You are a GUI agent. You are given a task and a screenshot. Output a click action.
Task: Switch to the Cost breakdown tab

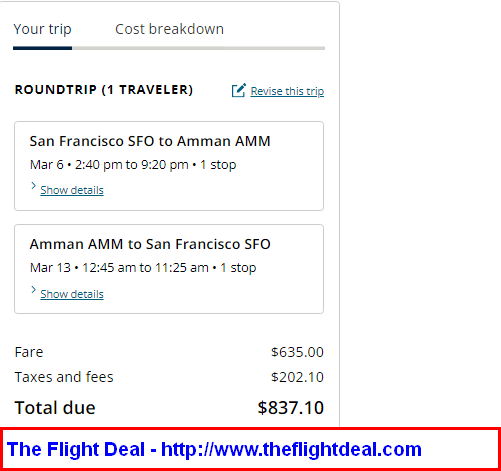coord(169,29)
